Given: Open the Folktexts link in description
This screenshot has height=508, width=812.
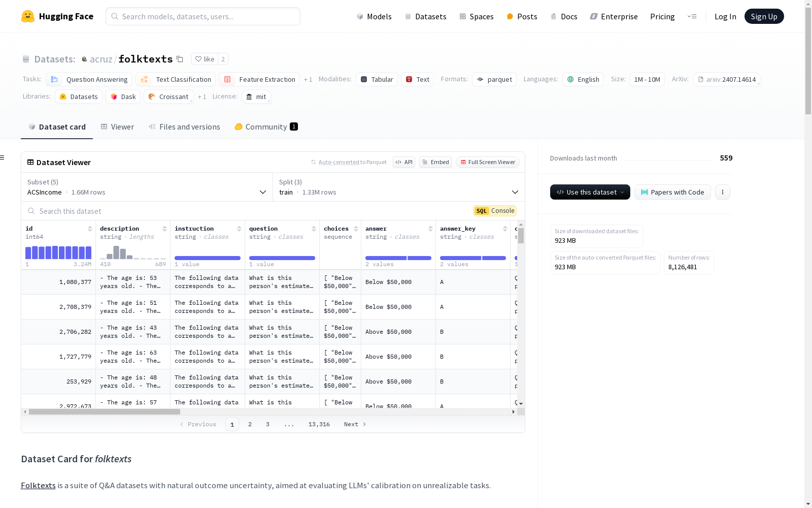Looking at the screenshot, I should click(x=38, y=485).
